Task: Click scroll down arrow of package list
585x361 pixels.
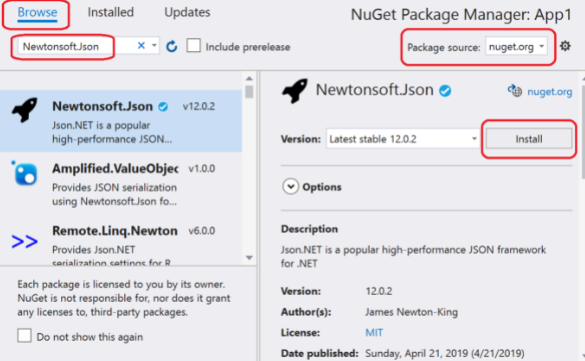Action: [249, 258]
